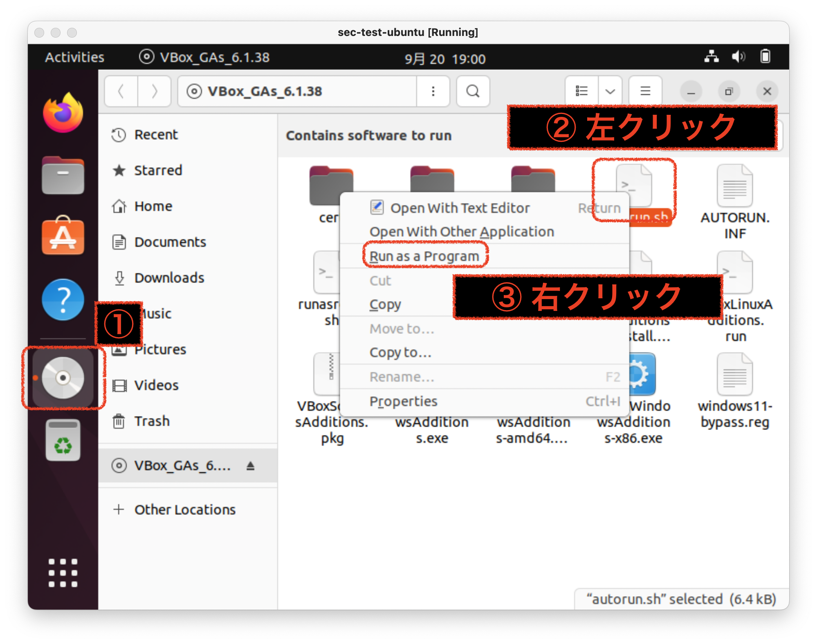Choose "Open With Text Editor"
The height and width of the screenshot is (644, 817).
[460, 208]
